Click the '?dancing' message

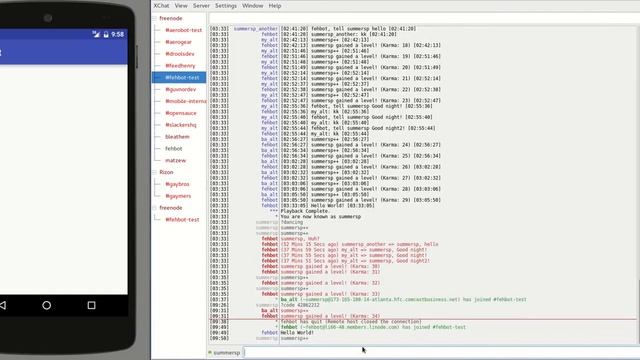292,222
